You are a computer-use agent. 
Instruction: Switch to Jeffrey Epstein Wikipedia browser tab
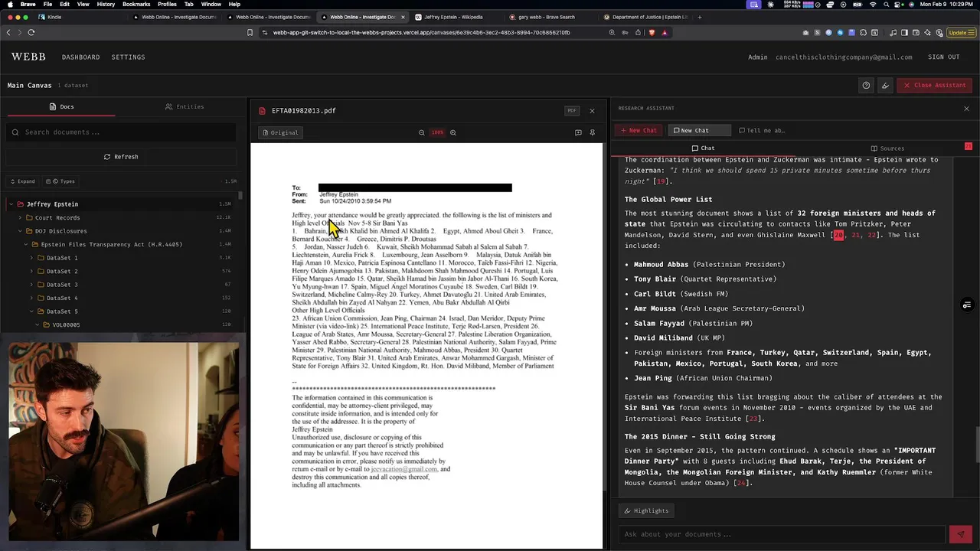[453, 16]
